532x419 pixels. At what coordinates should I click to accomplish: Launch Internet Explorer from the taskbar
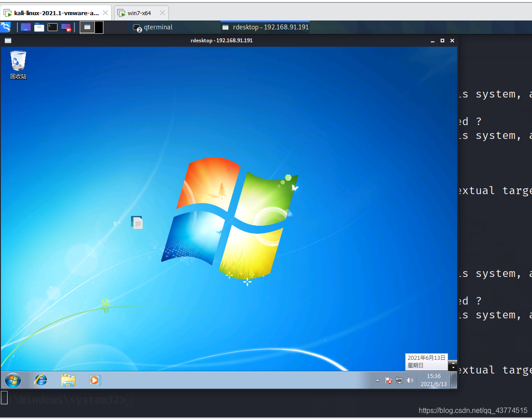tap(41, 380)
